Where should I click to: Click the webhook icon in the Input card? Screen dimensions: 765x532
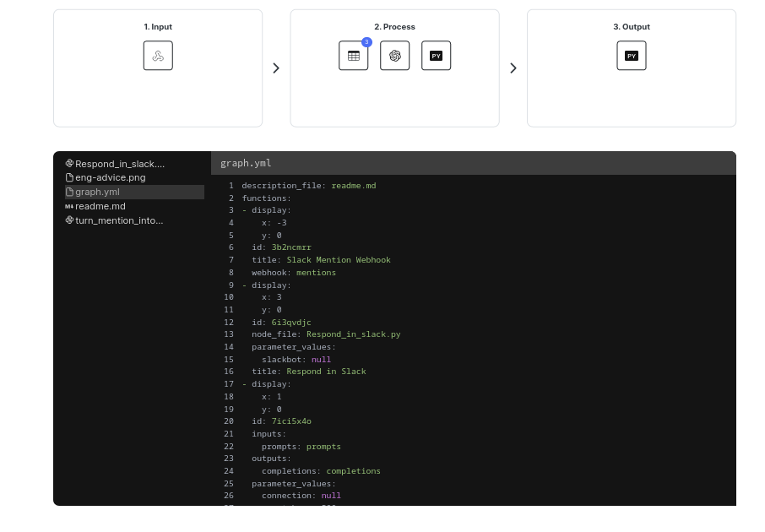pos(158,56)
